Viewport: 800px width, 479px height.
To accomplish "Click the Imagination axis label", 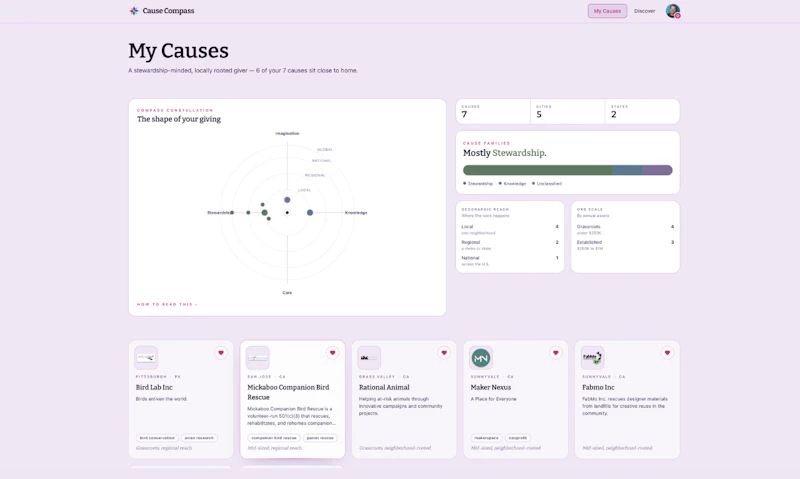I will coord(287,133).
